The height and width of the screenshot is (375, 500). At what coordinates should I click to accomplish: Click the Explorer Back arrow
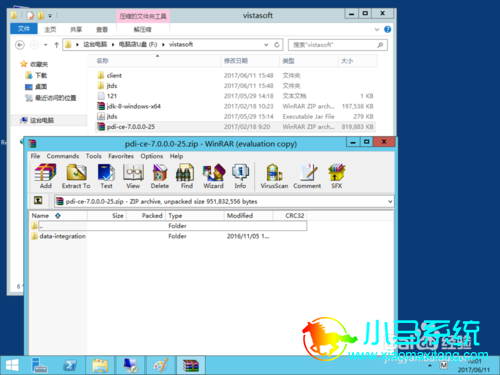20,45
